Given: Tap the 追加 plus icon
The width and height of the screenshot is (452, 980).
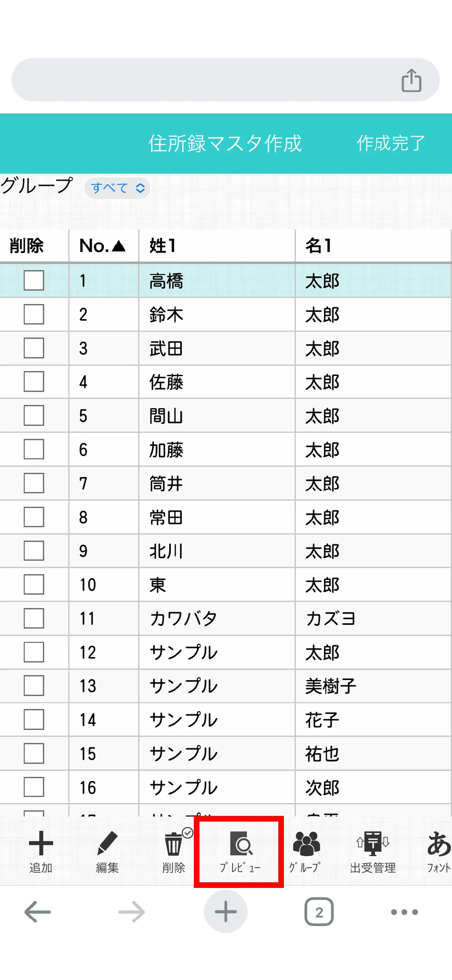Looking at the screenshot, I should (x=41, y=844).
